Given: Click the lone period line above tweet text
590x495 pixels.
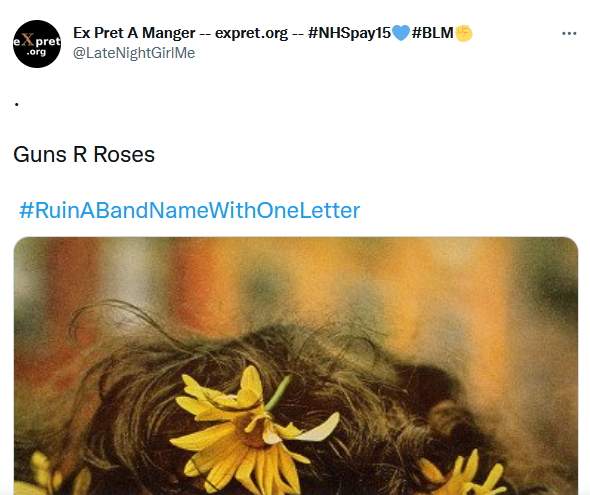Looking at the screenshot, I should (17, 104).
